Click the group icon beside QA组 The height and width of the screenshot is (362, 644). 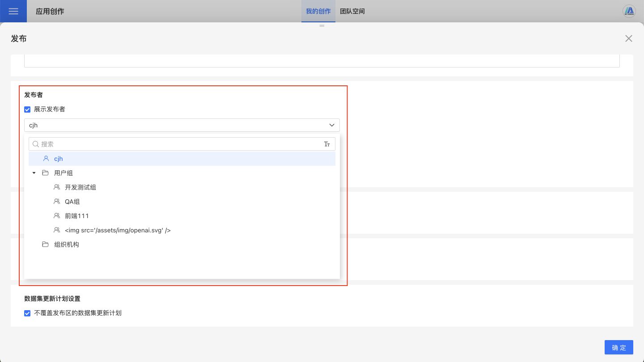point(57,202)
